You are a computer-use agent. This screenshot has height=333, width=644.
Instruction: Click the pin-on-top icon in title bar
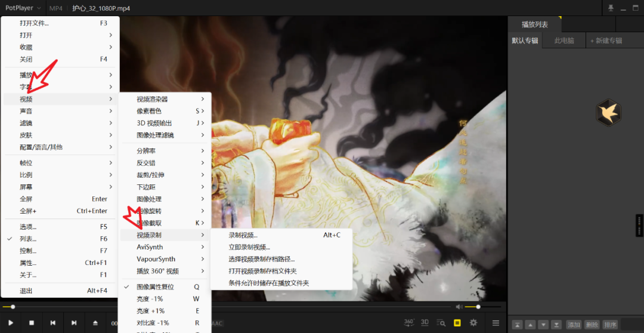(611, 8)
